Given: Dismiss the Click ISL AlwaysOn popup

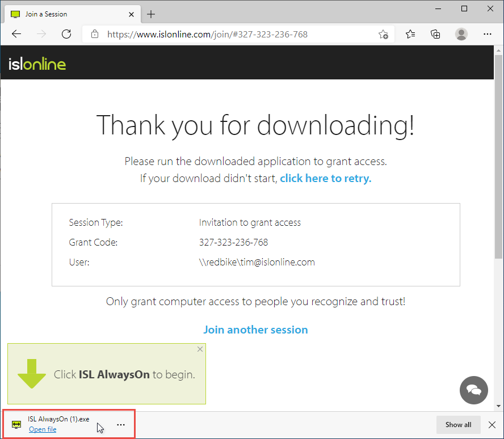Looking at the screenshot, I should click(199, 349).
